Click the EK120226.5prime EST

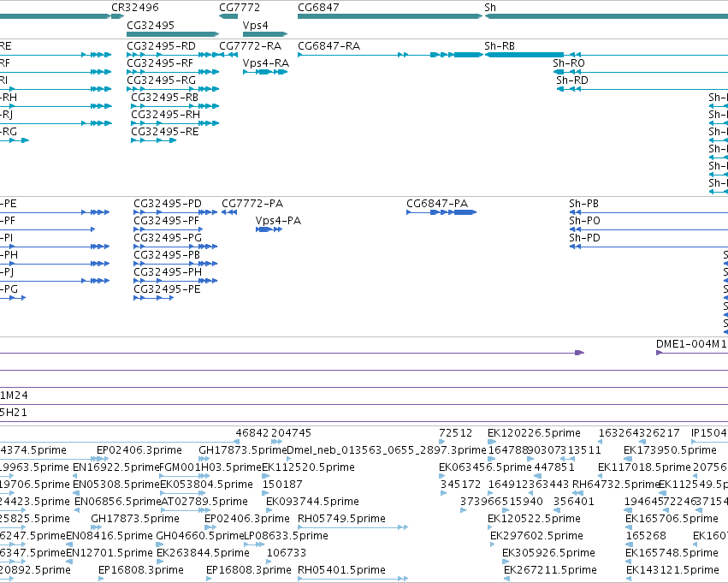click(x=534, y=433)
